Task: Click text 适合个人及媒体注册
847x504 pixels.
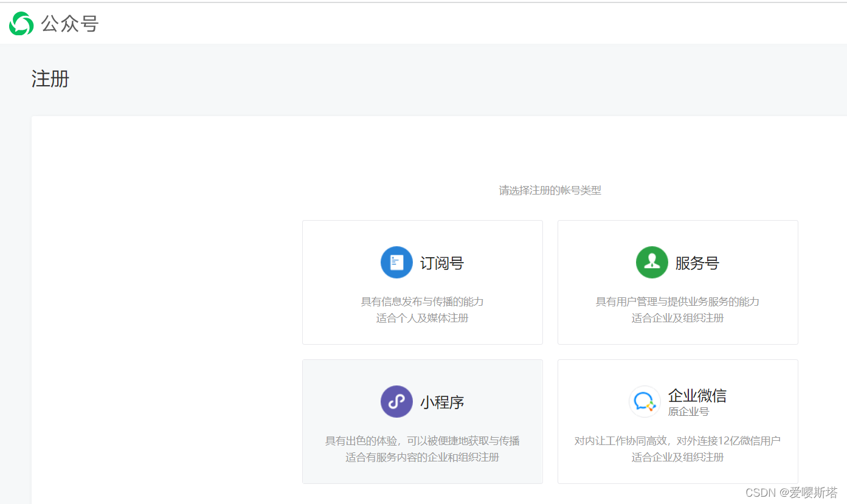Action: [x=423, y=318]
